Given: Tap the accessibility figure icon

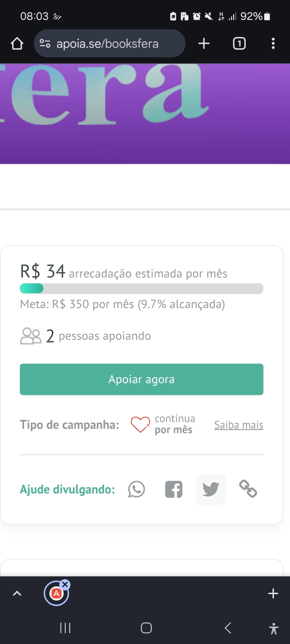Looking at the screenshot, I should [x=274, y=628].
